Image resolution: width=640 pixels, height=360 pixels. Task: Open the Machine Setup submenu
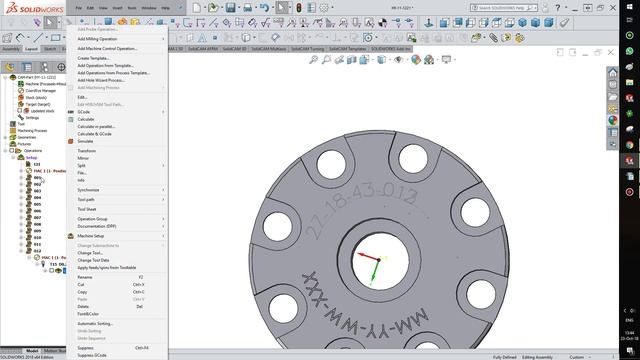tap(117, 236)
